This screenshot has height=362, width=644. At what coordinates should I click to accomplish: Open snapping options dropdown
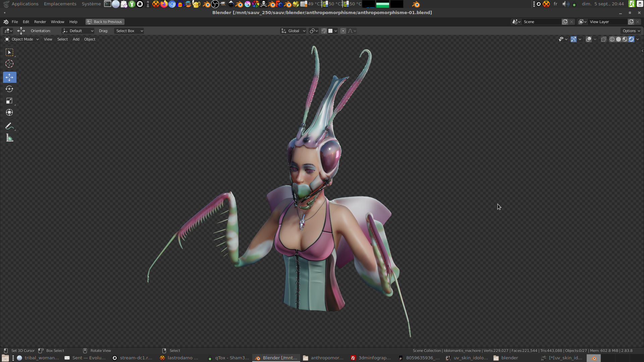click(x=333, y=31)
